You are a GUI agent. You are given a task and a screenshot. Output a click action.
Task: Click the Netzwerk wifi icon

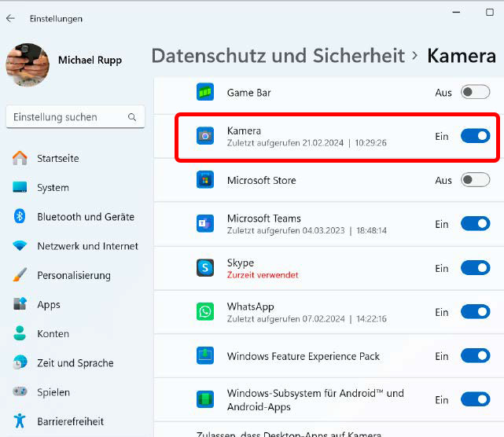point(20,246)
